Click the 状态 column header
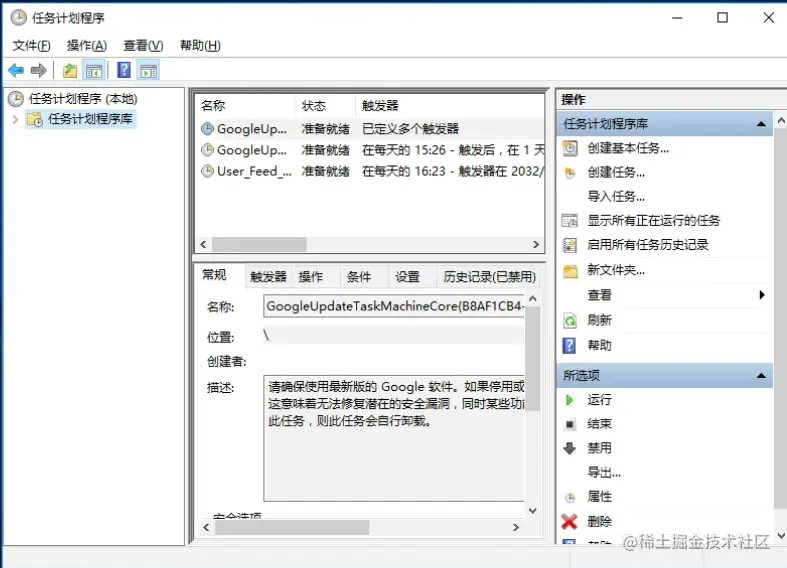 tap(325, 106)
